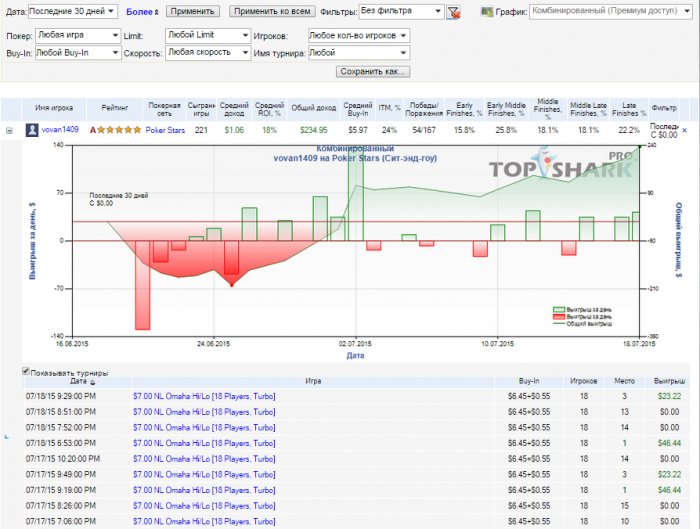700x529 pixels.
Task: Open the Покер game type dropdown
Action: click(77, 35)
